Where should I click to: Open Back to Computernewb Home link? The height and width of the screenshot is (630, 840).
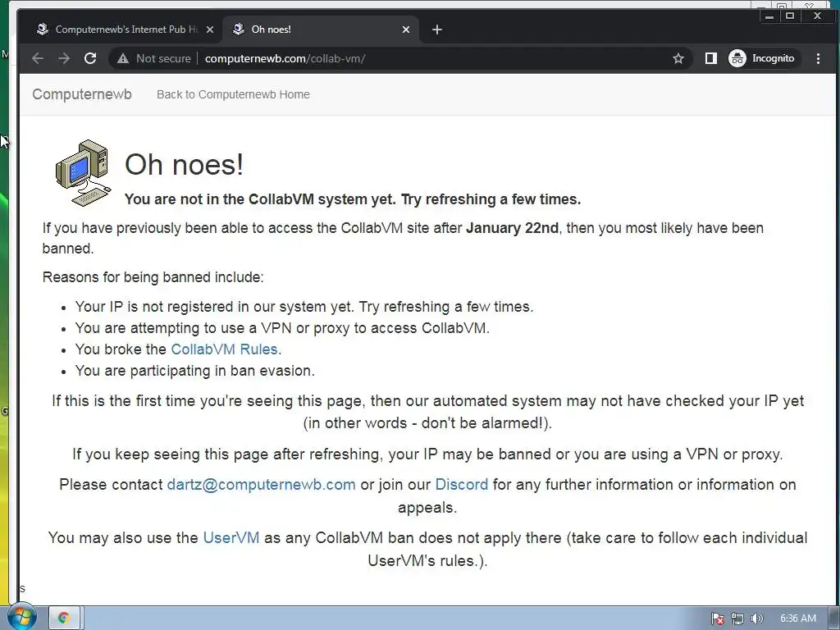[x=233, y=94]
